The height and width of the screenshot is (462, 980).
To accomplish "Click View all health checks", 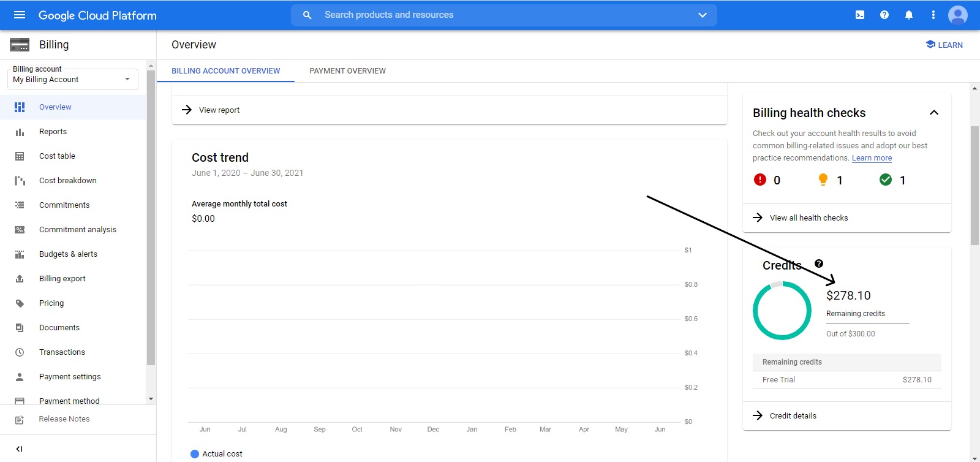I will point(809,218).
